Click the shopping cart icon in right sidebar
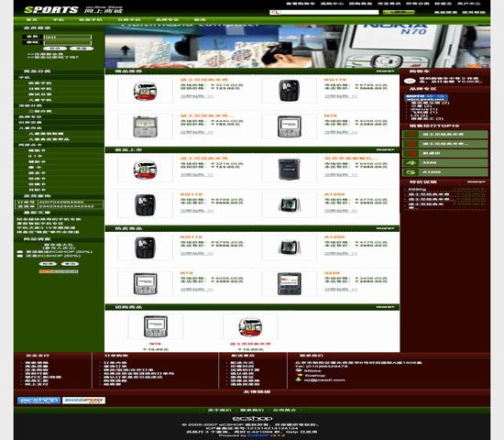The height and width of the screenshot is (440, 504). (x=410, y=81)
